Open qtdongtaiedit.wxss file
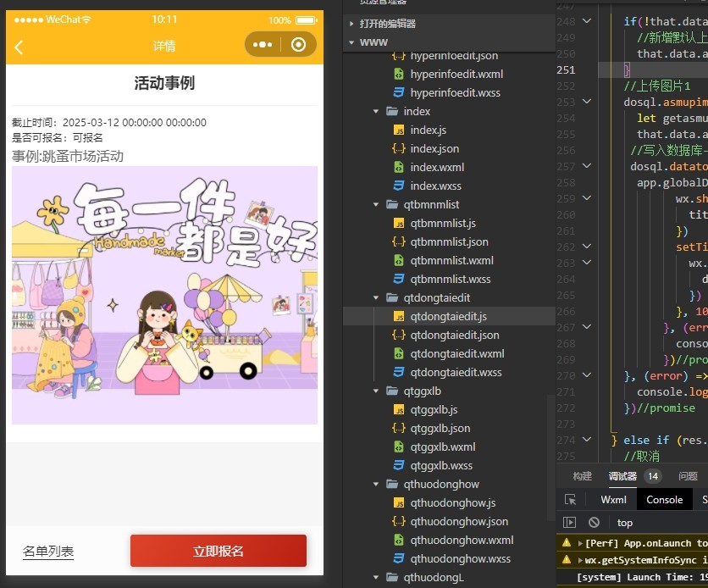The width and height of the screenshot is (708, 588). pos(456,372)
